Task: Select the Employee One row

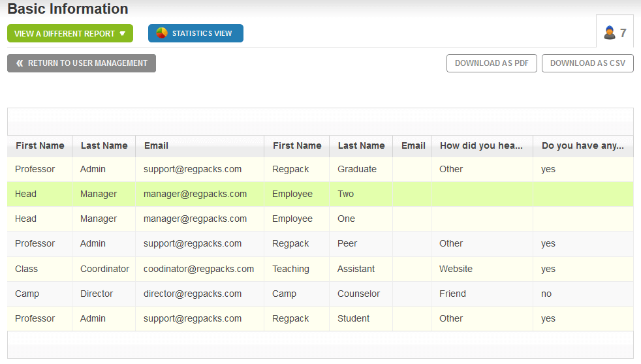Action: 320,219
